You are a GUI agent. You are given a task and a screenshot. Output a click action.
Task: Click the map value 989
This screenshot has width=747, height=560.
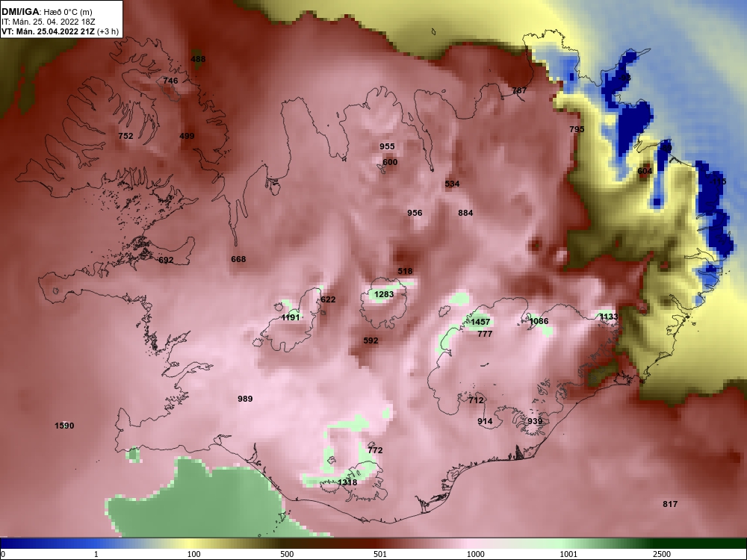[x=245, y=399]
